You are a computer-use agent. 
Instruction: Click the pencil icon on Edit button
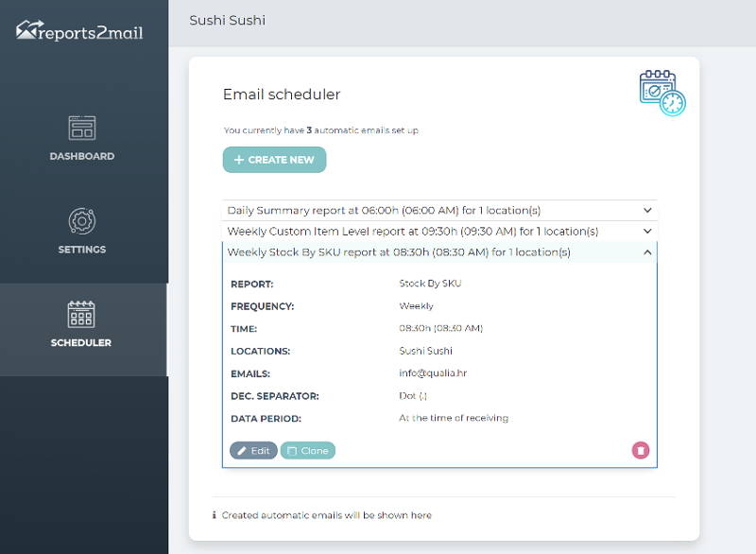click(x=242, y=451)
